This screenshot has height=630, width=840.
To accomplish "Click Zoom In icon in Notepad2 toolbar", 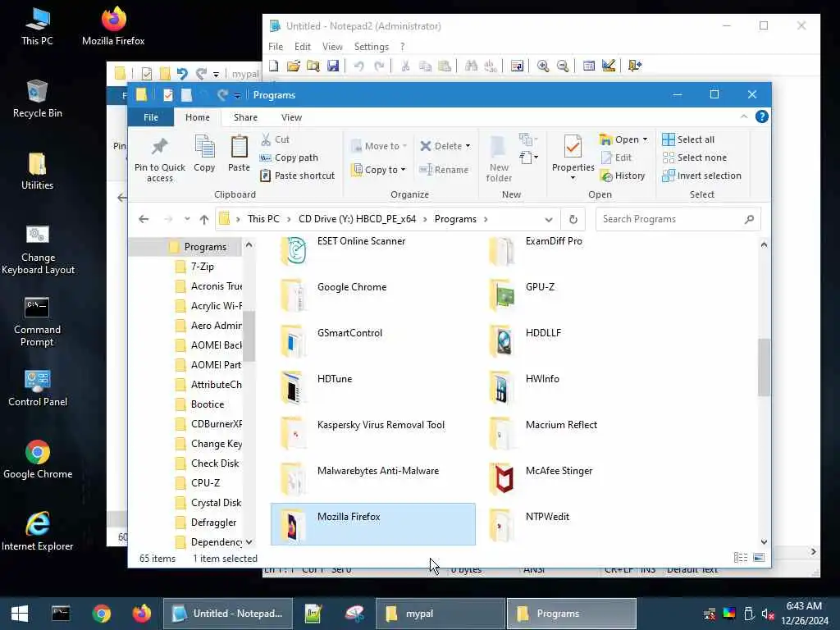I will pyautogui.click(x=543, y=66).
